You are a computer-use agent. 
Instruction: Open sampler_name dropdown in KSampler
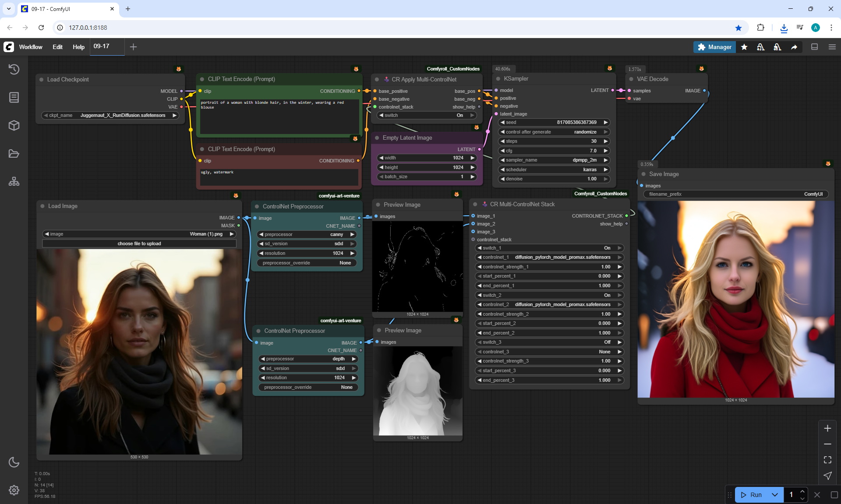click(x=555, y=160)
